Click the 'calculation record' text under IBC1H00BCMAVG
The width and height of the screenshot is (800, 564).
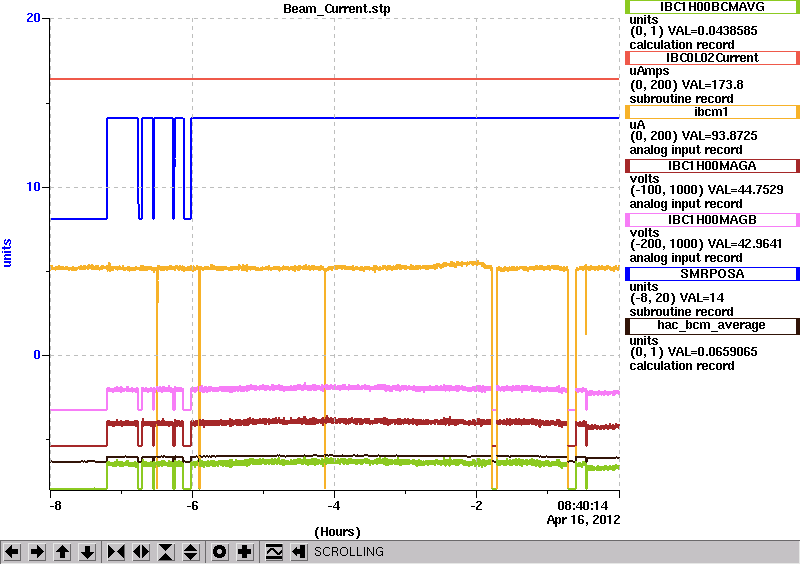682,45
